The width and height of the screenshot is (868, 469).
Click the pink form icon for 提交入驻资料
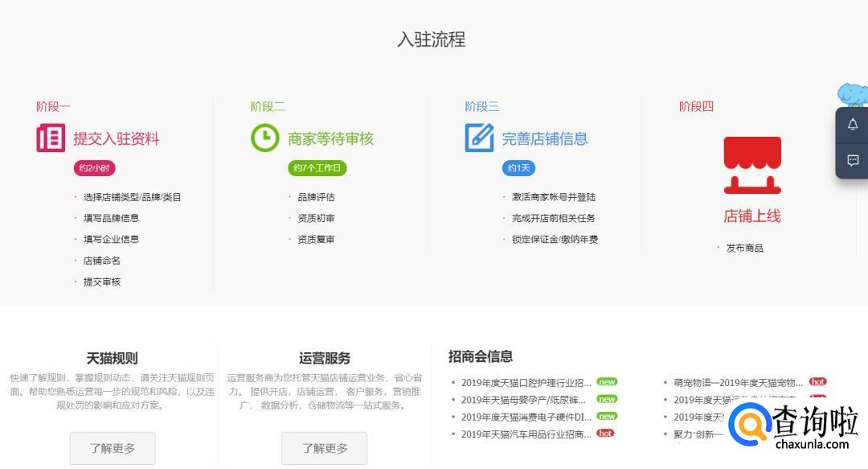coord(51,138)
